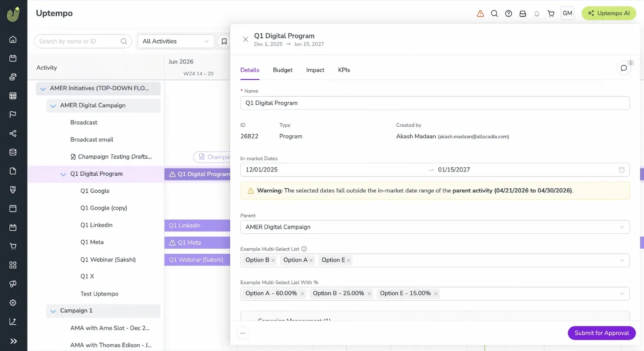The height and width of the screenshot is (351, 644).
Task: Remove the Option E tag
Action: pos(349,260)
